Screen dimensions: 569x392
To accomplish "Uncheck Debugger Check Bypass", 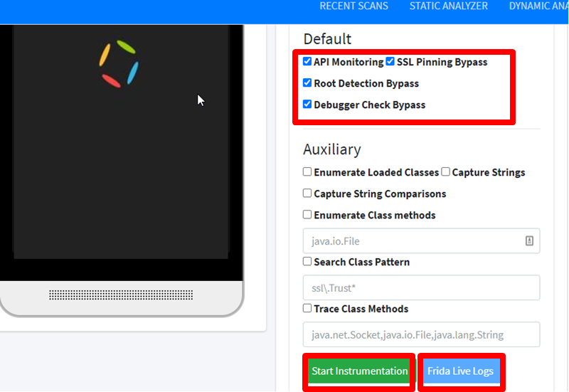I will (307, 104).
